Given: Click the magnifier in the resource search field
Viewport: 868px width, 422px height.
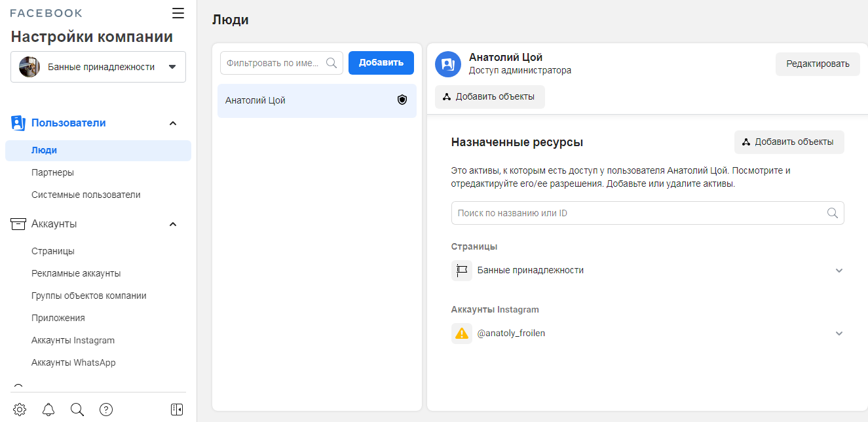Looking at the screenshot, I should [x=833, y=213].
